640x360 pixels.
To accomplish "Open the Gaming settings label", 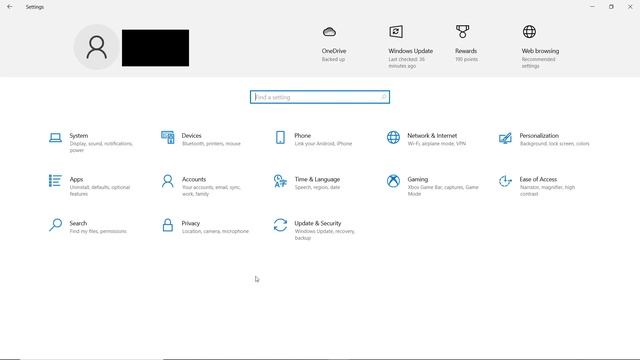I will (418, 179).
